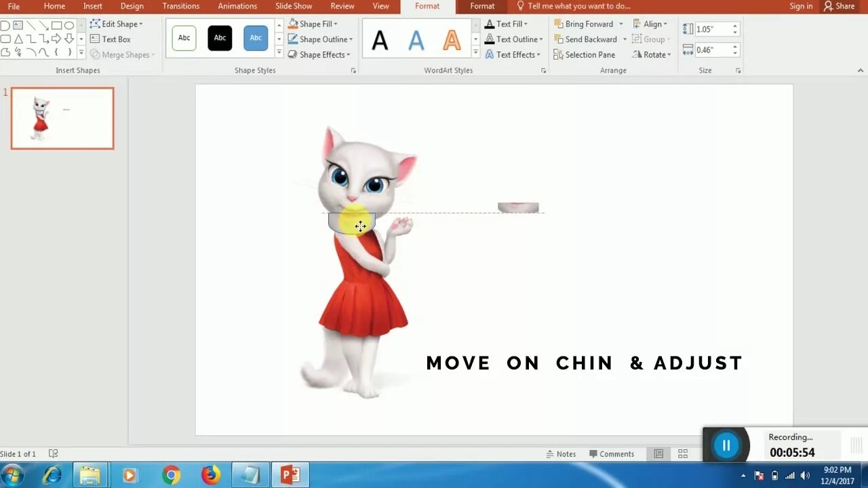Viewport: 868px width, 488px height.
Task: Expand the WordArt styles gallery More button
Action: pos(475,52)
